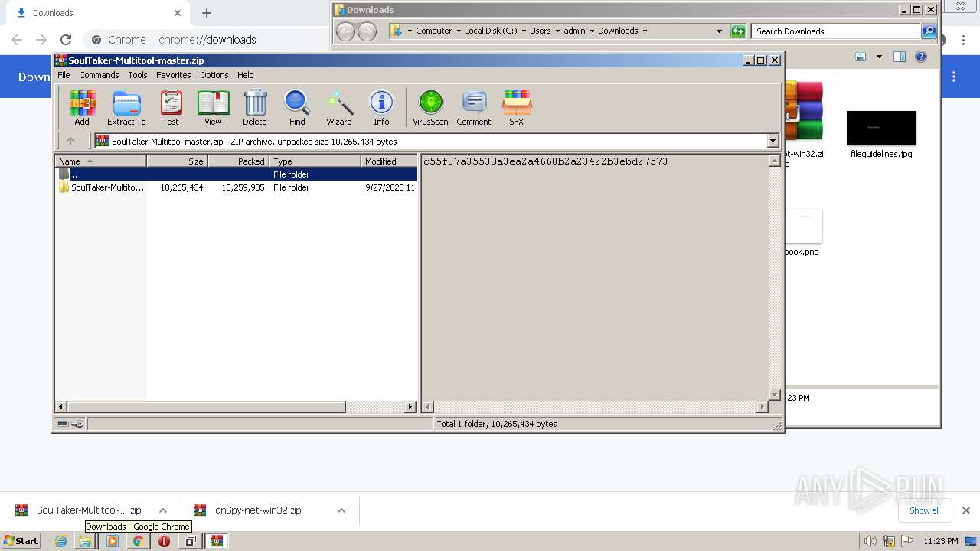Open the Windows Start button

coord(21,540)
